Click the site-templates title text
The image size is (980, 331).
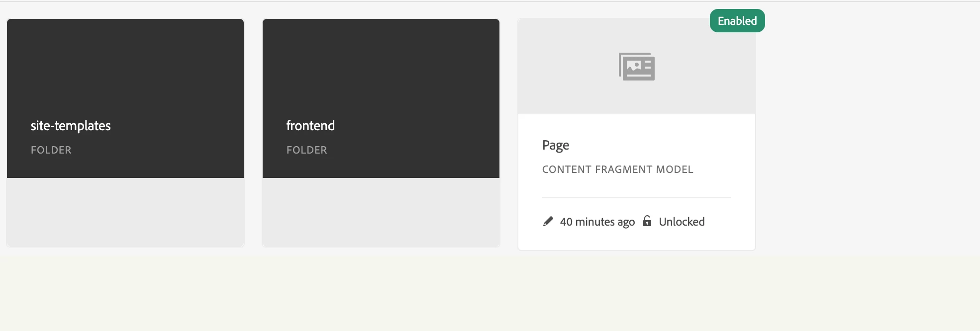pyautogui.click(x=71, y=126)
